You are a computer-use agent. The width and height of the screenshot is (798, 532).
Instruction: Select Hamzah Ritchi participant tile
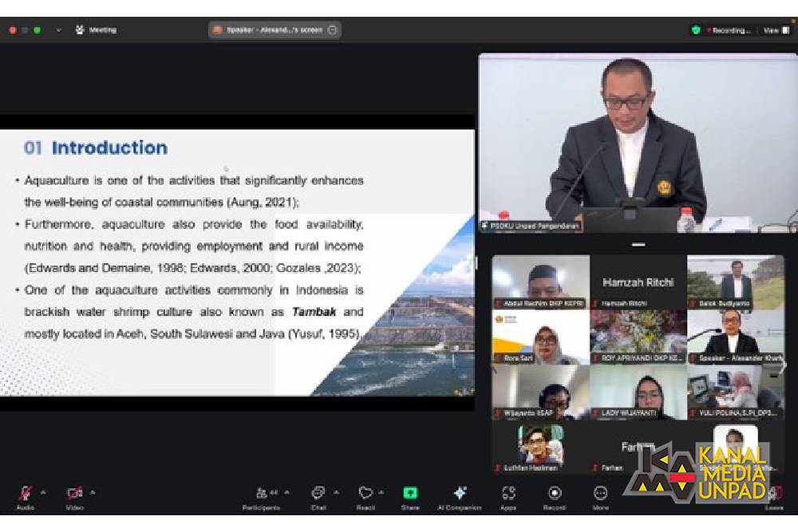point(638,282)
